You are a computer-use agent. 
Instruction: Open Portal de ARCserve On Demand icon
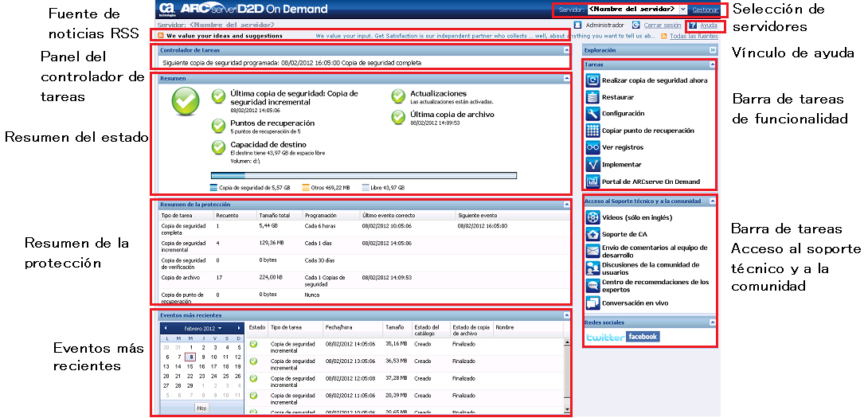pyautogui.click(x=592, y=182)
